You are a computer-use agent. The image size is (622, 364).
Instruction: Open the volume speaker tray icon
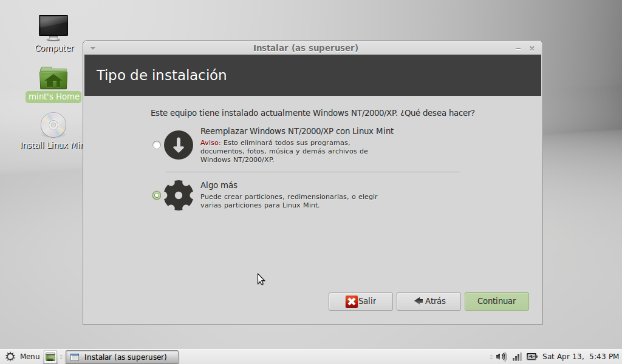pos(501,357)
